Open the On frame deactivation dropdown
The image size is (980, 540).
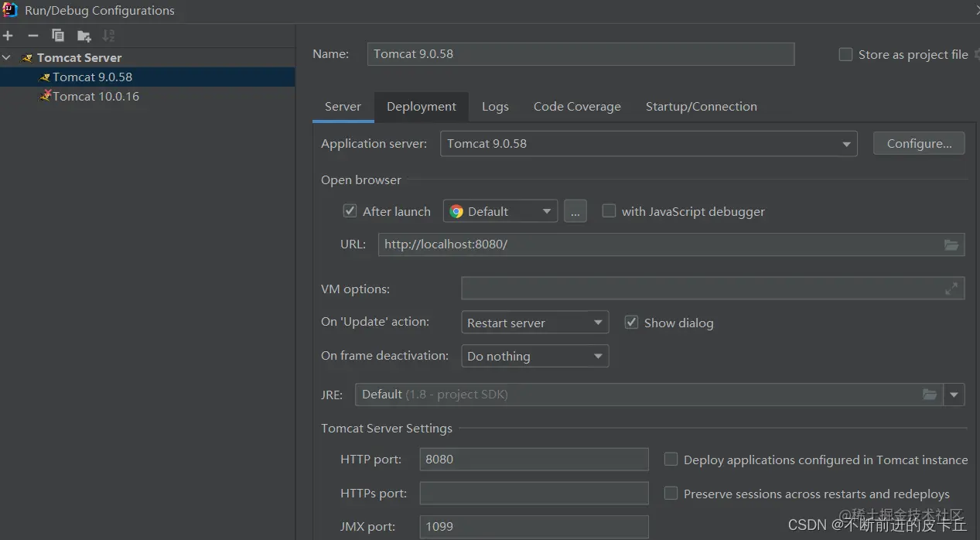tap(534, 356)
